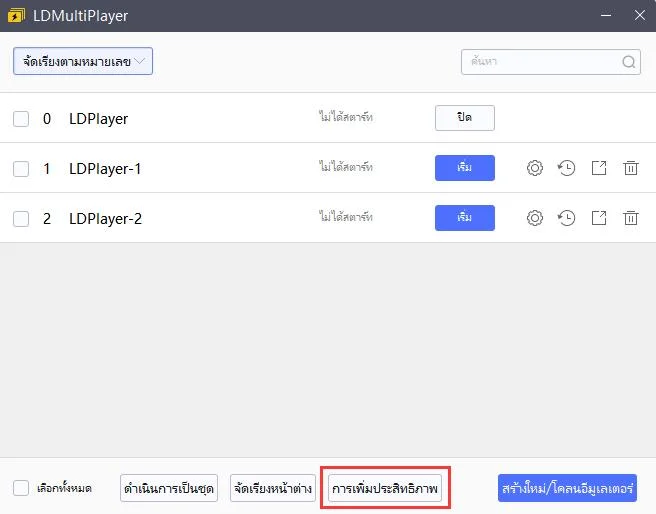The height and width of the screenshot is (514, 656).
Task: Select the LDPlayer name in row 0
Action: coord(98,119)
